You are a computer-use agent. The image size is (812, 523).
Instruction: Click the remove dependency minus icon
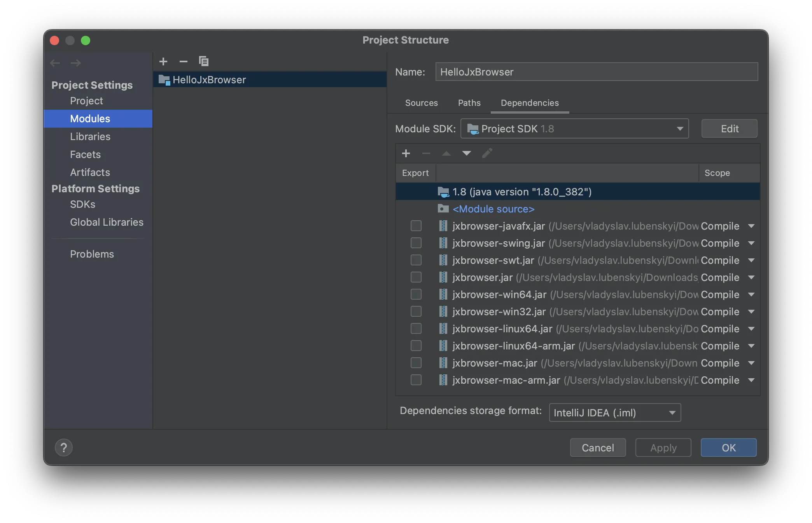[425, 153]
